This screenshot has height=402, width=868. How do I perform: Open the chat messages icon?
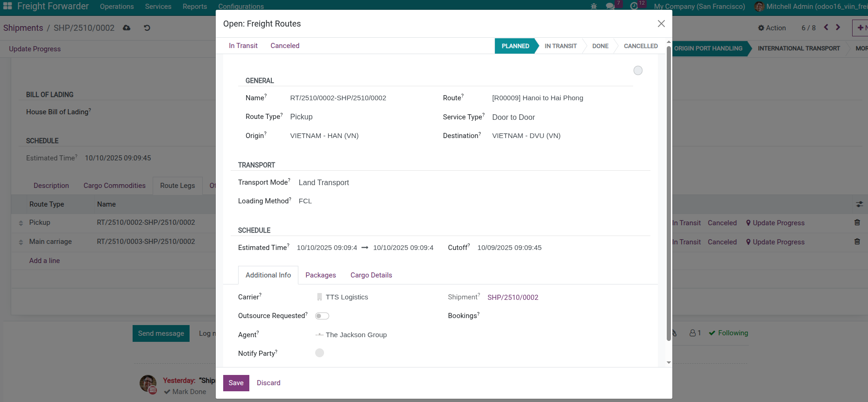pyautogui.click(x=610, y=7)
